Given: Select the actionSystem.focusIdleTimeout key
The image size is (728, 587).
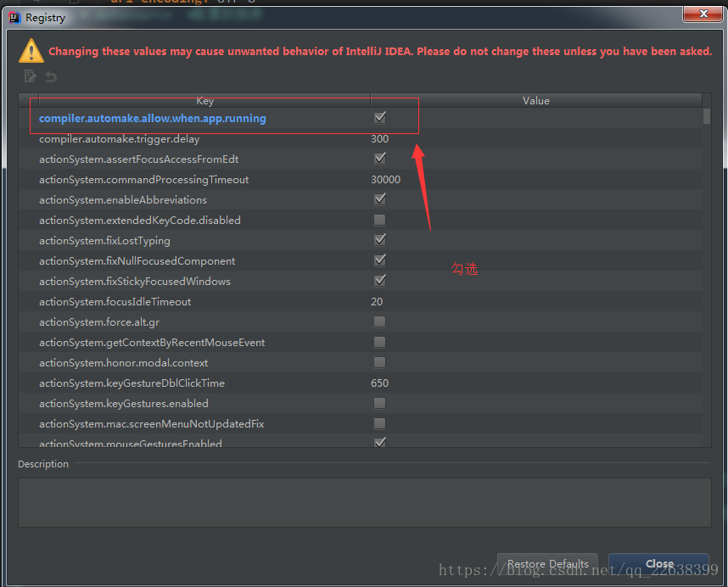Looking at the screenshot, I should click(x=115, y=302).
